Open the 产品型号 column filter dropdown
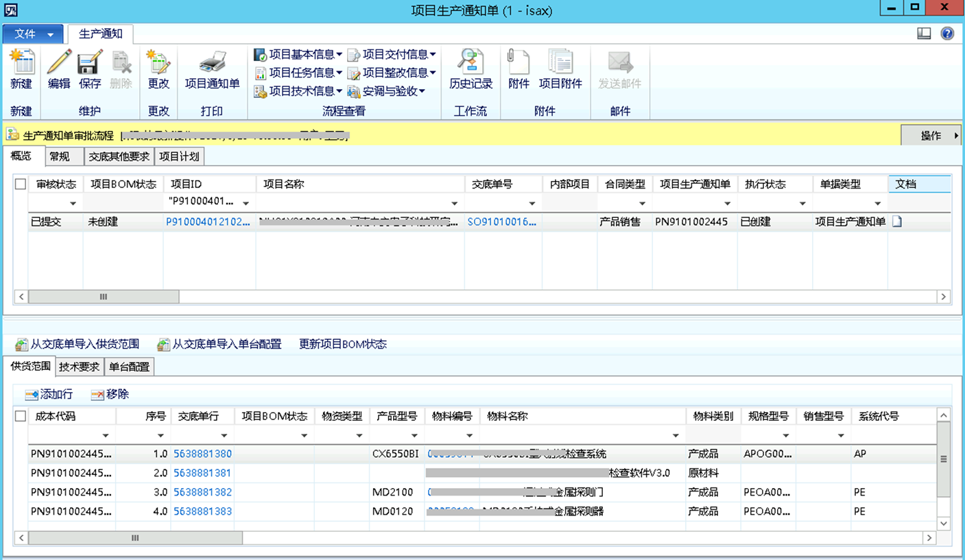This screenshot has width=965, height=560. click(x=414, y=435)
